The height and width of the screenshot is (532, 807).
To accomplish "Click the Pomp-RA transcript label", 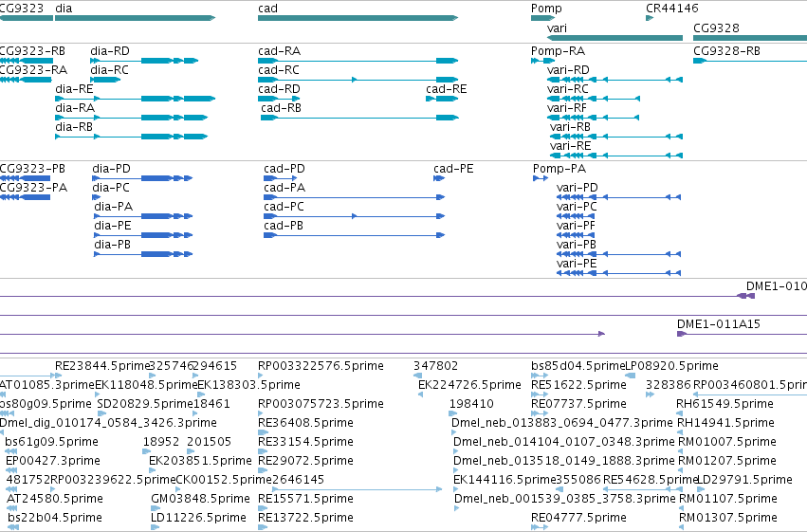I will (558, 51).
